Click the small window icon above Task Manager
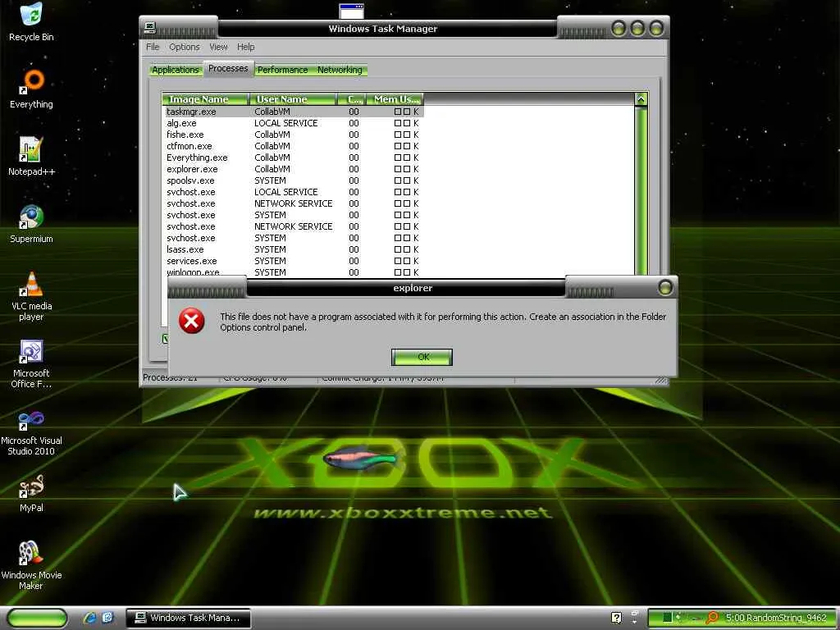The height and width of the screenshot is (630, 840). click(x=351, y=10)
